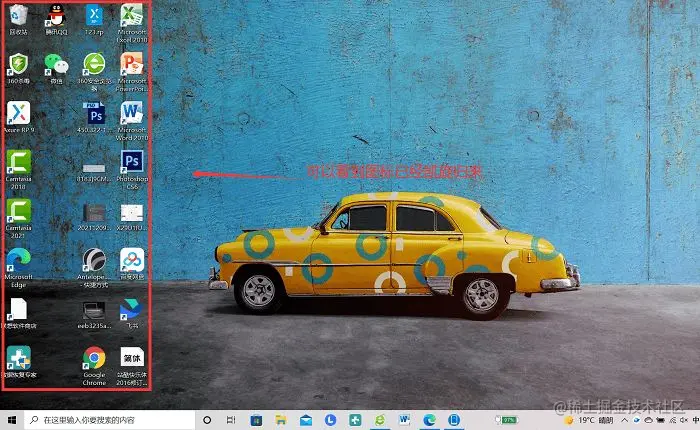Open Task View from the taskbar
700x430 pixels.
tap(230, 420)
